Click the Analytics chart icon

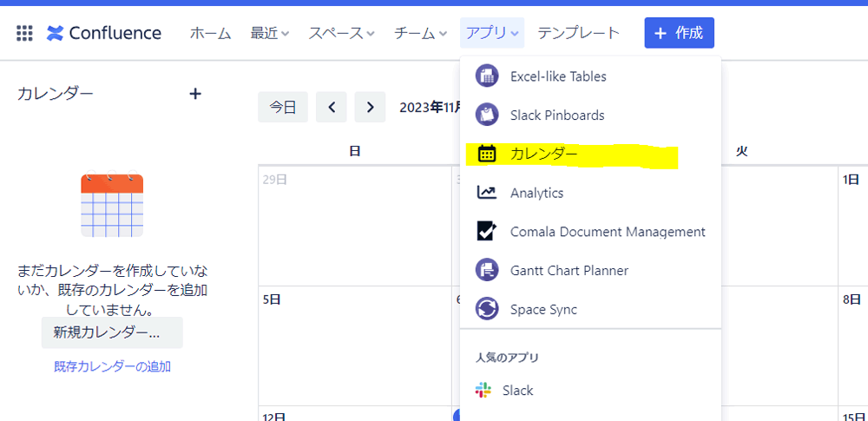point(487,192)
